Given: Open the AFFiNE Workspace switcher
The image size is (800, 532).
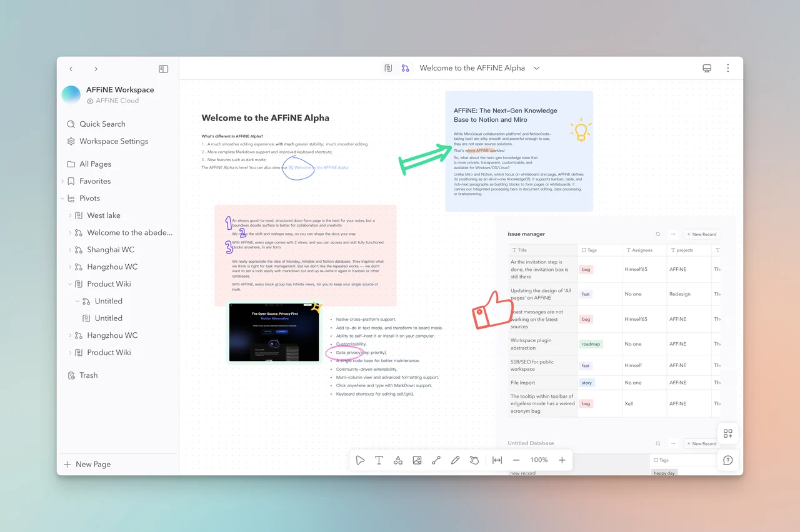Looking at the screenshot, I should point(108,95).
